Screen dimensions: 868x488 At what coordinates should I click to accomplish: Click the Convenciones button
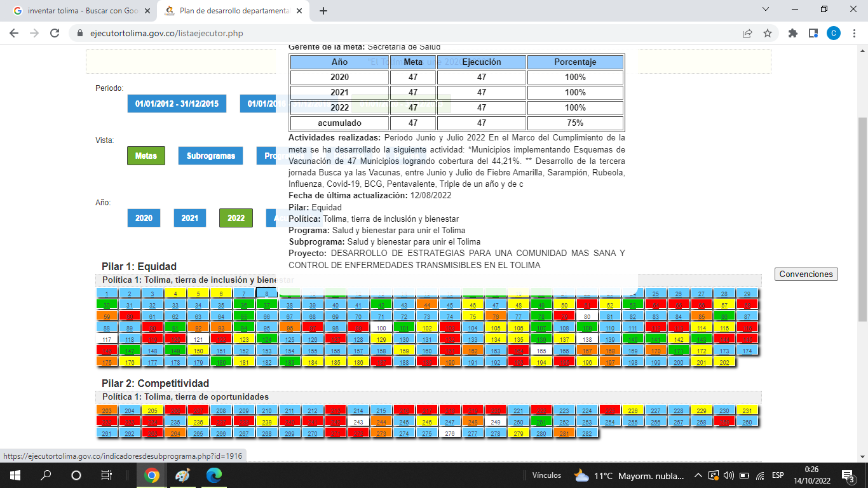[806, 274]
